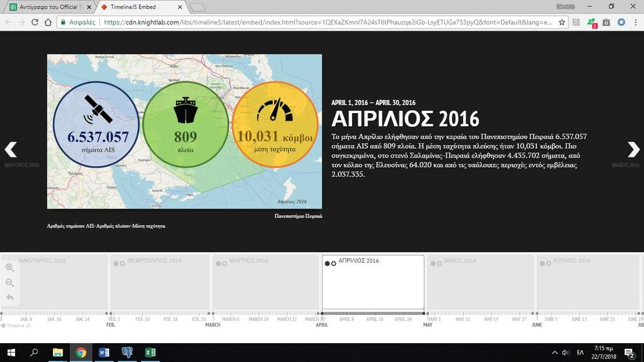View site security info Ασφαλές

tap(77, 23)
